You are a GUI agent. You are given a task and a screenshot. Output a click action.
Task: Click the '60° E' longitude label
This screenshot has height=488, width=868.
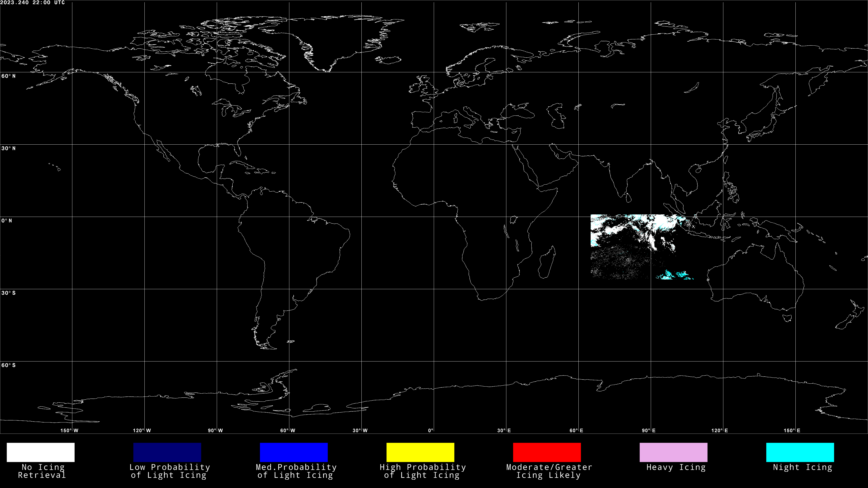pos(576,430)
